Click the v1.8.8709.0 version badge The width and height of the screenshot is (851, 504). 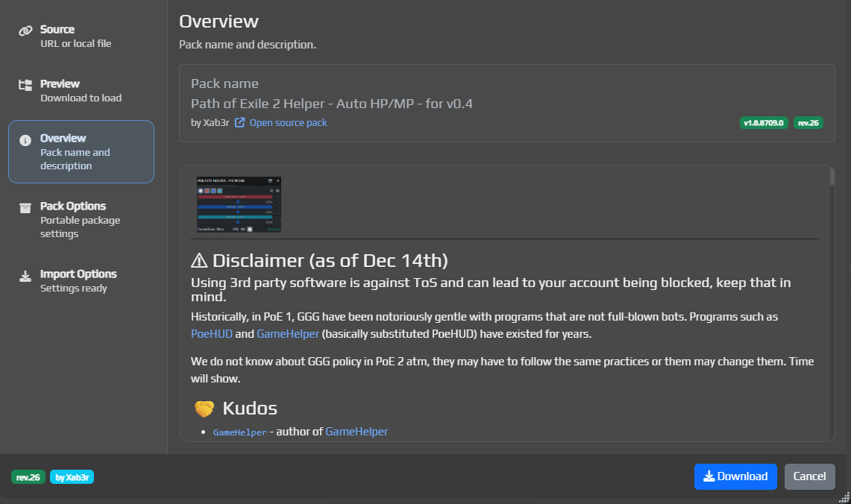tap(765, 122)
